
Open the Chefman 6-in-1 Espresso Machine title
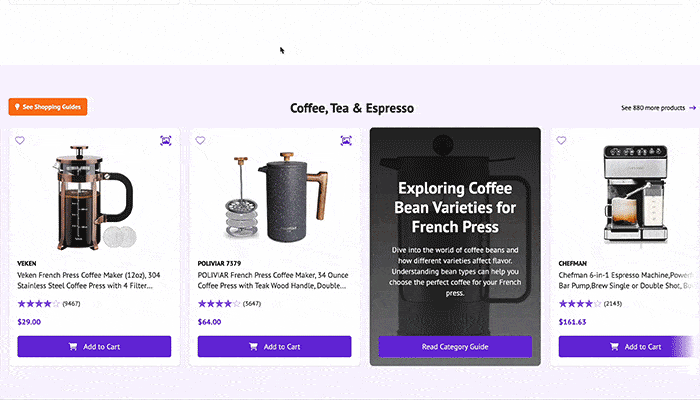click(629, 280)
